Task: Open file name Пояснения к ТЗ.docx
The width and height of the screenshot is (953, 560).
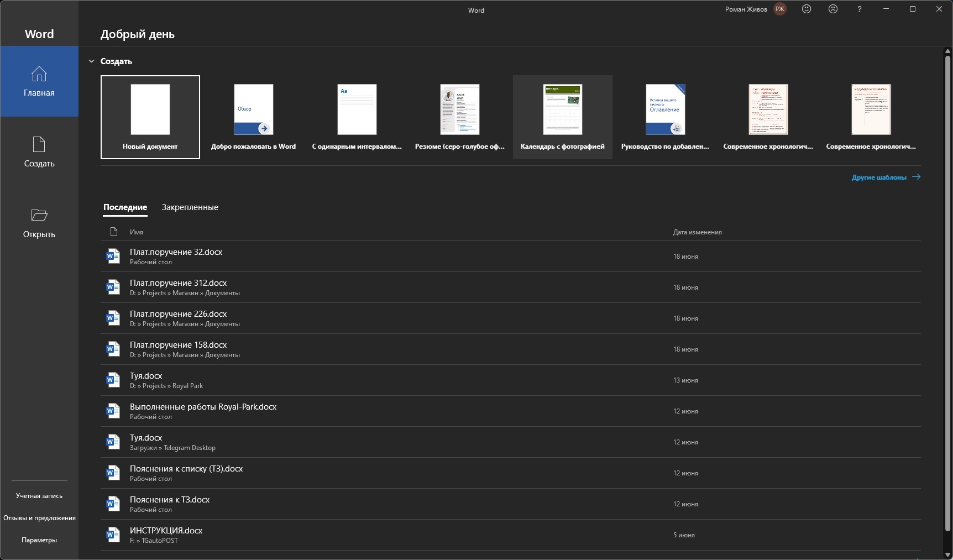Action: click(x=170, y=500)
